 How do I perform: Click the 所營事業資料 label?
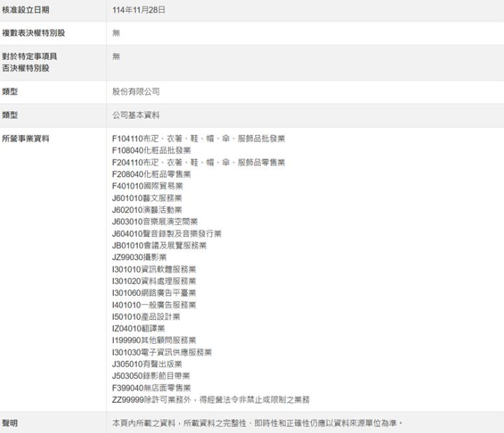pos(26,138)
